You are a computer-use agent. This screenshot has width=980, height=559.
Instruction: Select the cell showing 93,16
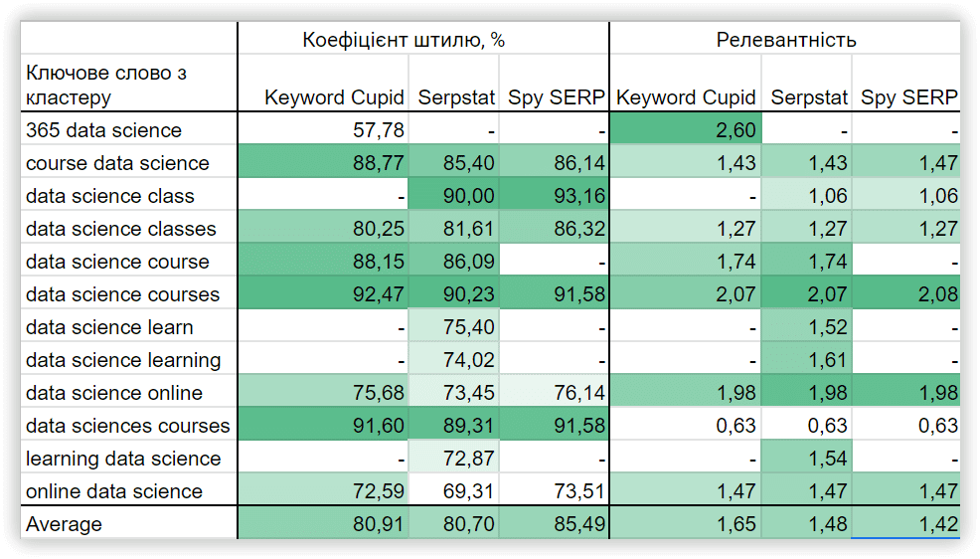554,195
